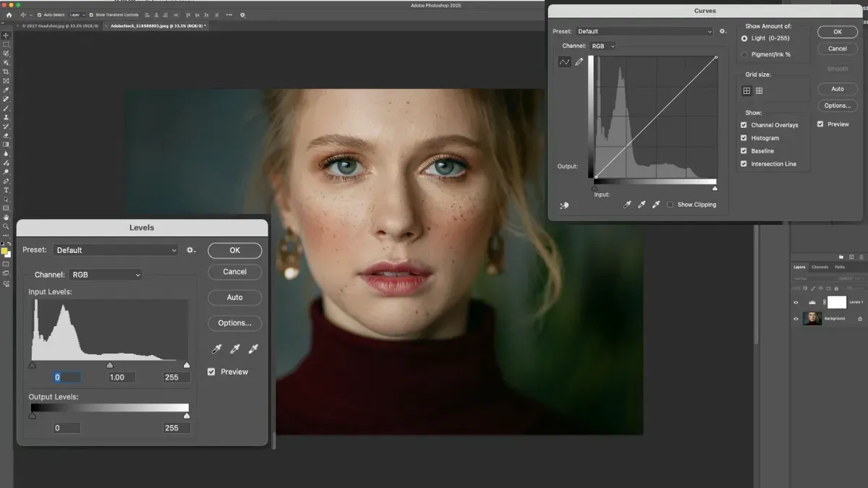This screenshot has height=488, width=868.
Task: Click the black point eyedropper in Curves
Action: 627,205
